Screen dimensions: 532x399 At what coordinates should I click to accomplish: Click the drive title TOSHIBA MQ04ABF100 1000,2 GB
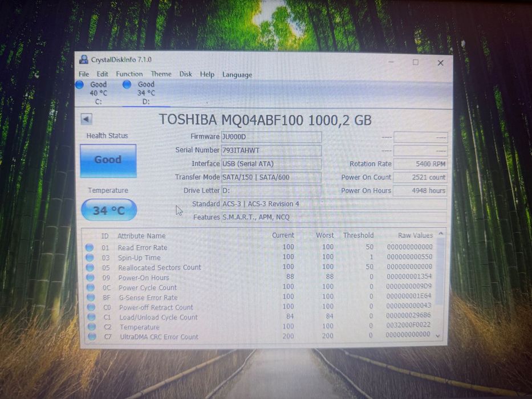[x=265, y=120]
